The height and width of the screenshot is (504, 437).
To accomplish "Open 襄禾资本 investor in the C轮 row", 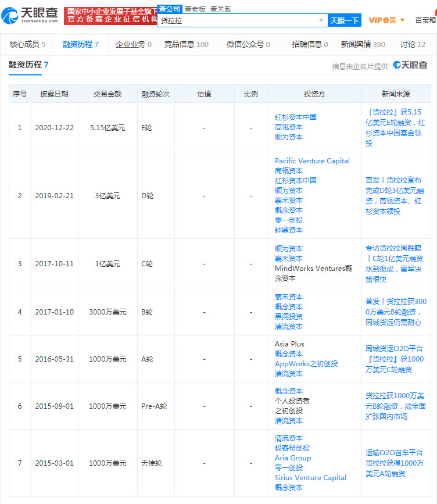I will (x=289, y=259).
